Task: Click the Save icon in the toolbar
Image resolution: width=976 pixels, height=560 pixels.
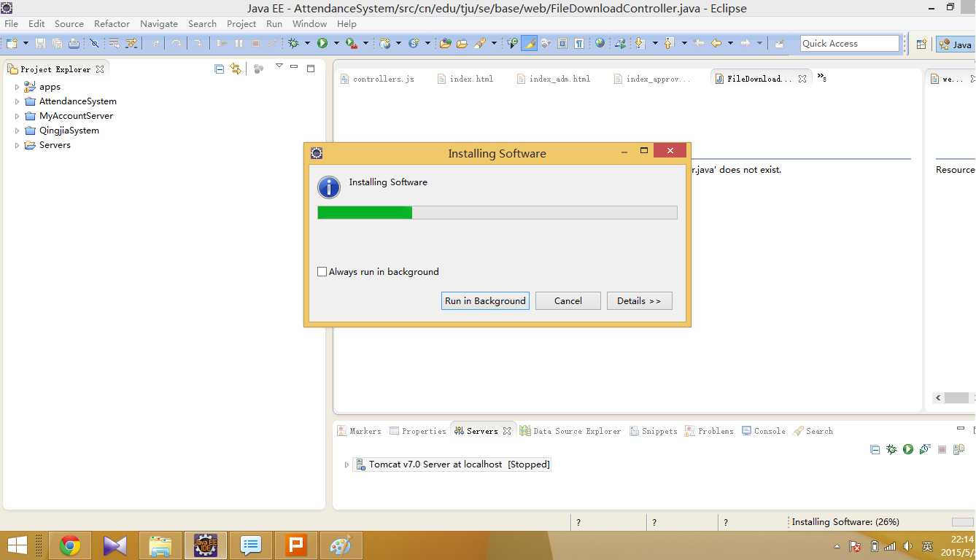Action: (x=40, y=43)
